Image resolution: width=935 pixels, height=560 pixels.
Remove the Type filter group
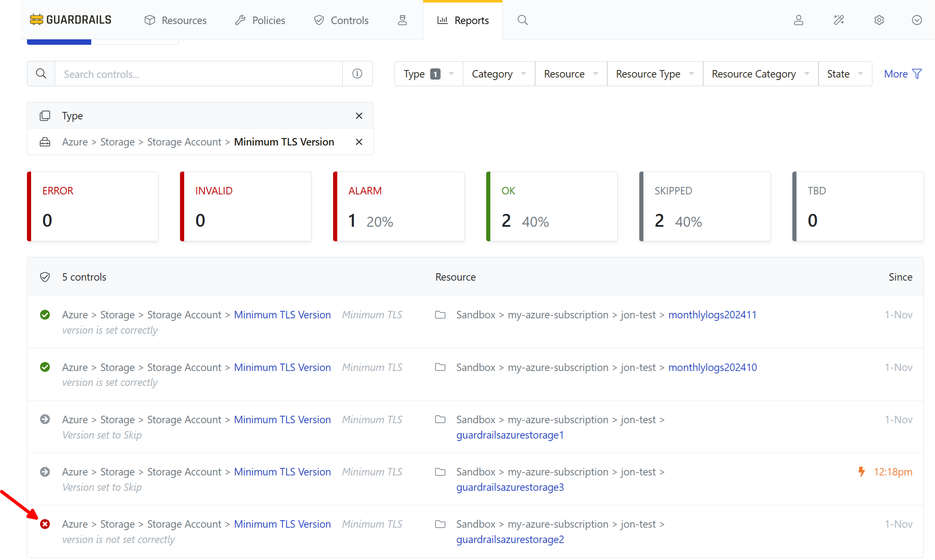(x=359, y=116)
